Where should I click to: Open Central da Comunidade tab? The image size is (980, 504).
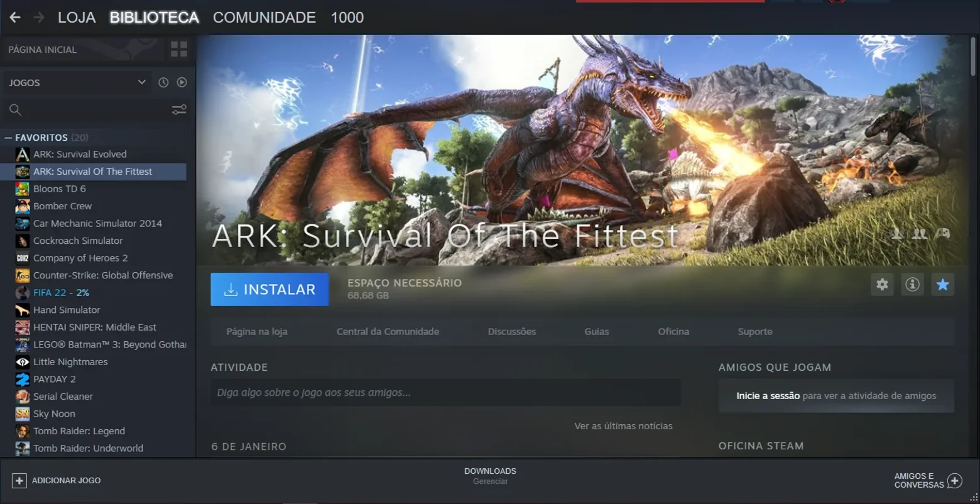[x=388, y=332]
